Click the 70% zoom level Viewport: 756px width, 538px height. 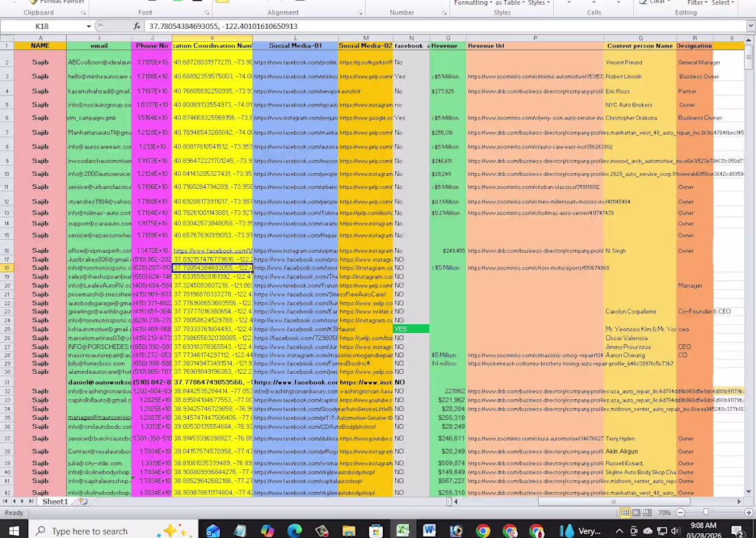(x=665, y=513)
